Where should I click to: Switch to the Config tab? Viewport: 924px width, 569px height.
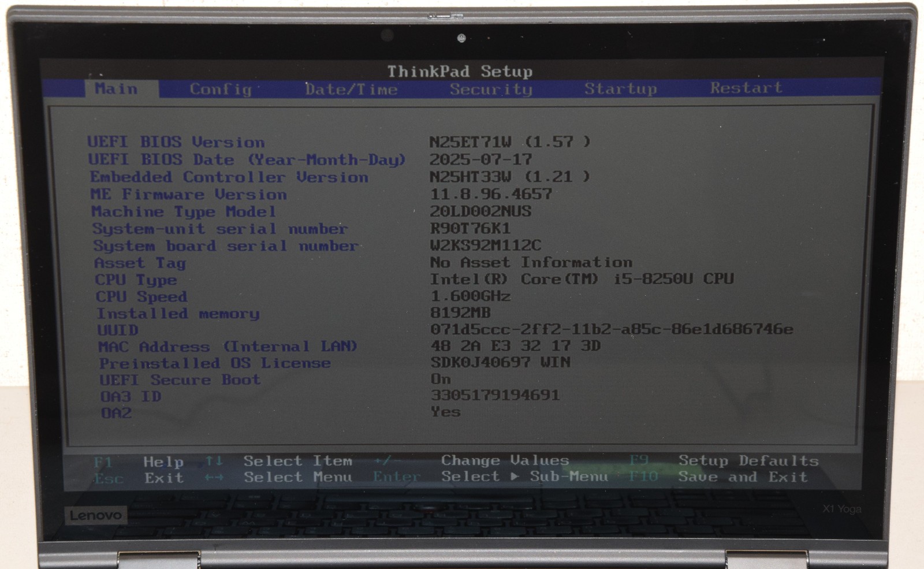coord(221,90)
